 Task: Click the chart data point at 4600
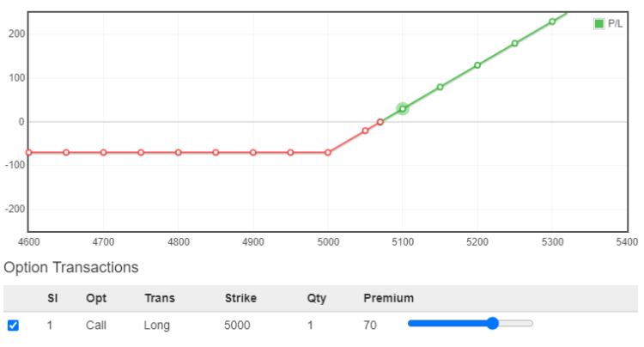[x=28, y=153]
